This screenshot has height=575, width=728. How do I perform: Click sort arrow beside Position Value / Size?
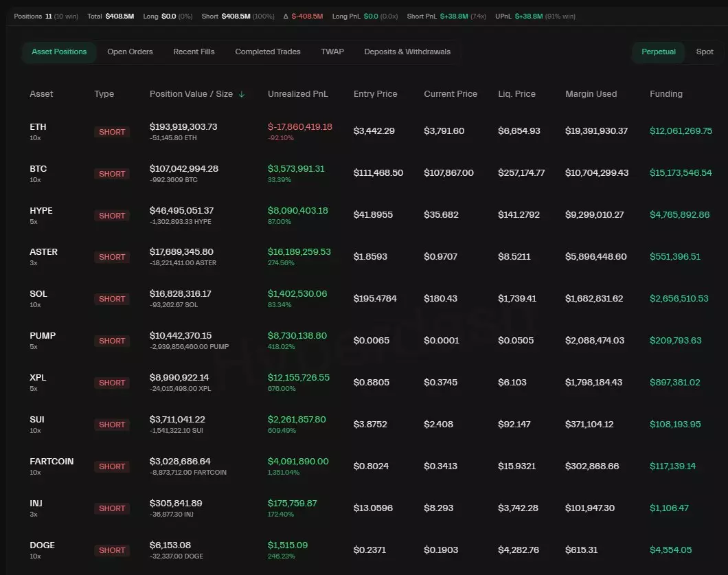tap(242, 94)
